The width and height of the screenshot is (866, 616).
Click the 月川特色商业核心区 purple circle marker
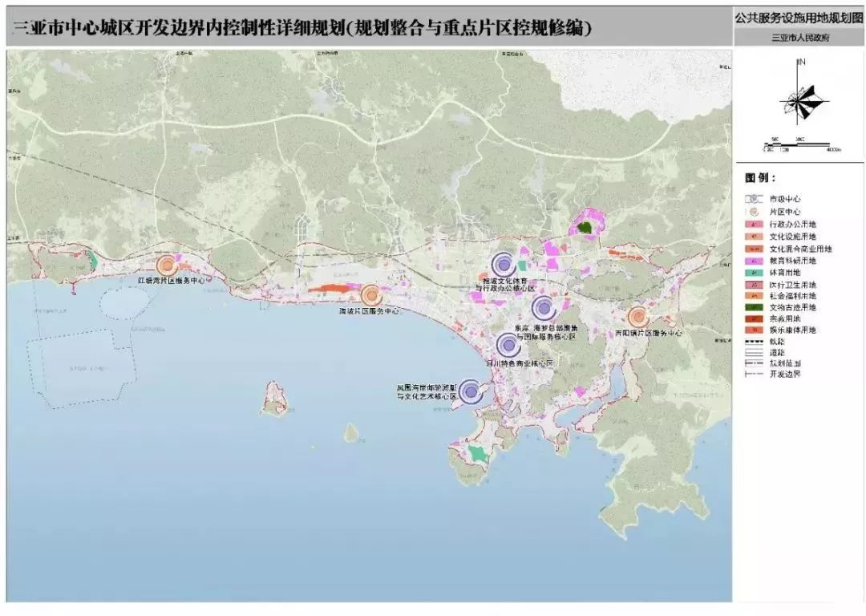508,345
